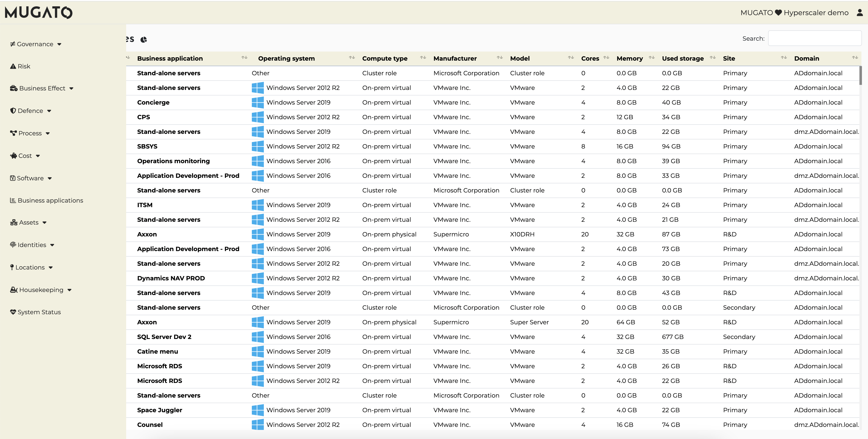
Task: Open the Catine menu application
Action: coord(157,351)
